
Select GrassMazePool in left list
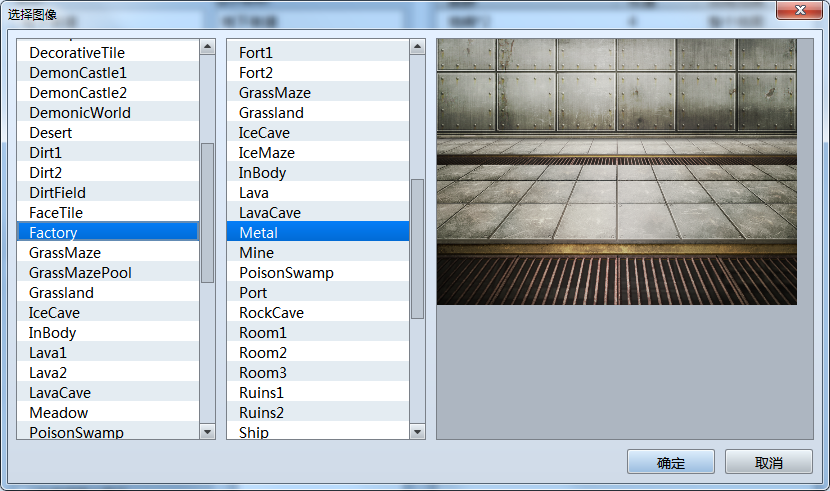108,273
